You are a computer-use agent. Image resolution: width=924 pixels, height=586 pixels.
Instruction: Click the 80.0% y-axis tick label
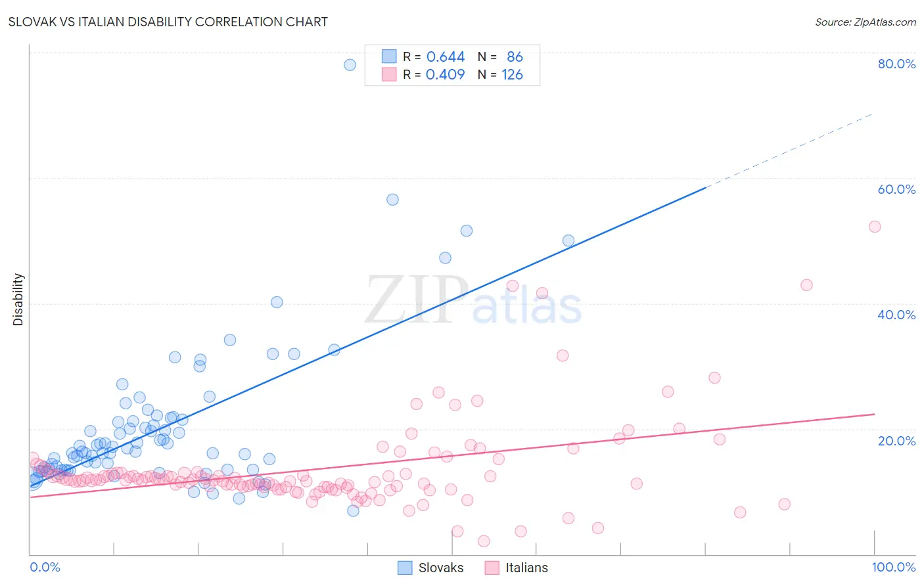[x=896, y=64]
